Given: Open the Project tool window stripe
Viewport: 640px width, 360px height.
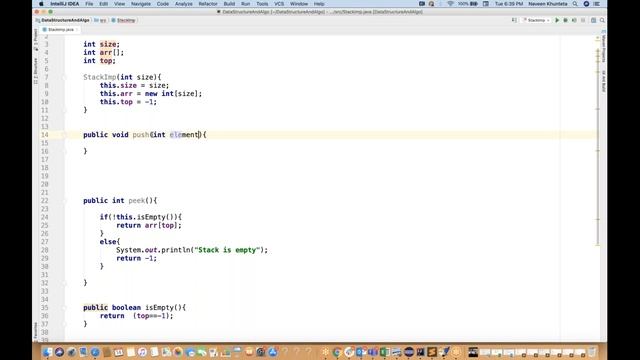Looking at the screenshot, I should pyautogui.click(x=36, y=40).
